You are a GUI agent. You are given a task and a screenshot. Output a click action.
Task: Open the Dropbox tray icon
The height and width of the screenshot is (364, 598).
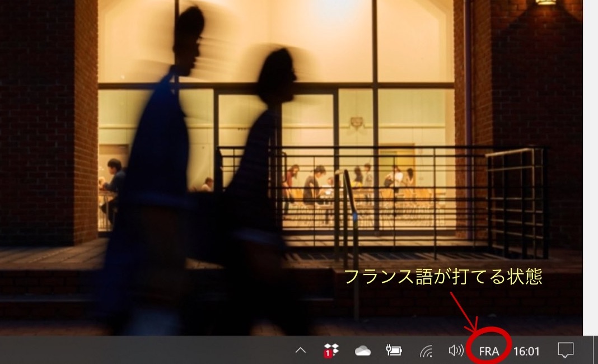pyautogui.click(x=331, y=350)
